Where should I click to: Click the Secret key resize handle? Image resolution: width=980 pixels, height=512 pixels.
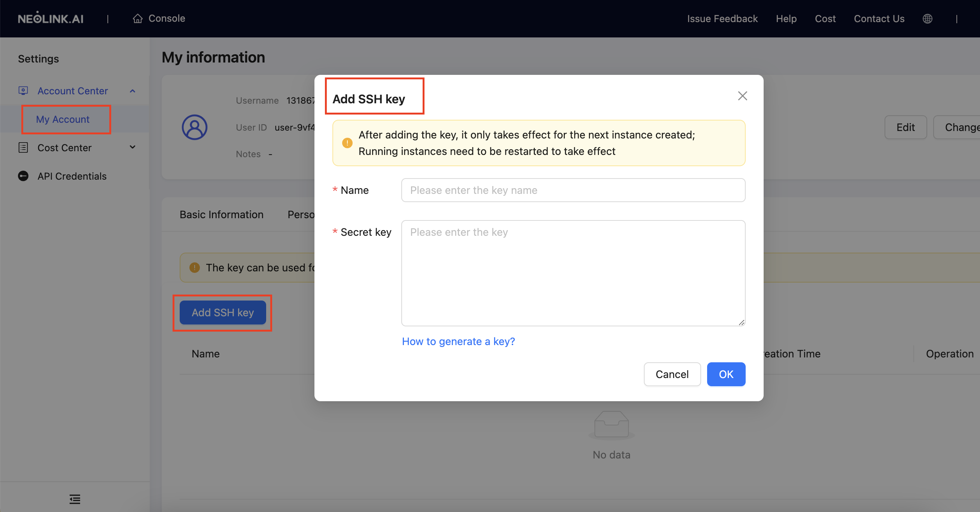(x=741, y=322)
